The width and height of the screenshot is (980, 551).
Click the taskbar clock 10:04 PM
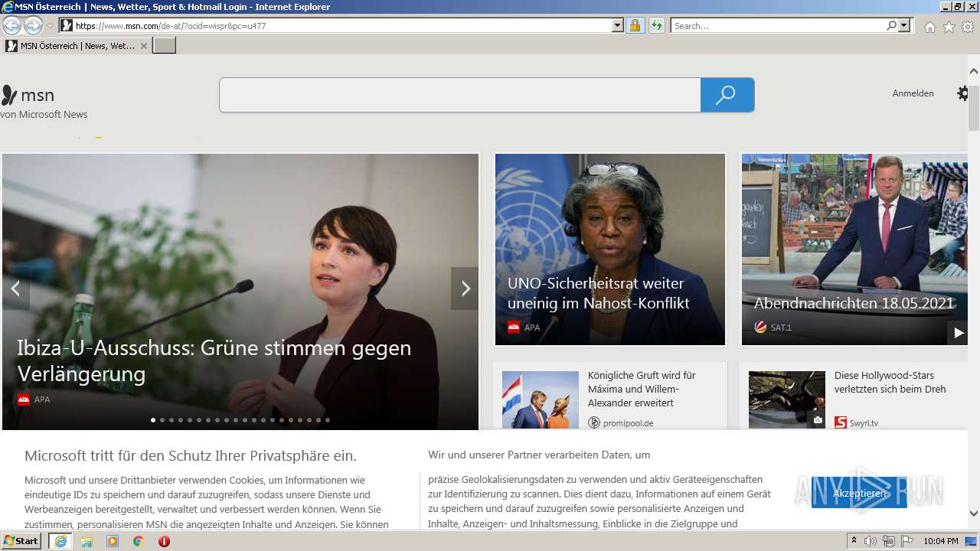pyautogui.click(x=941, y=541)
